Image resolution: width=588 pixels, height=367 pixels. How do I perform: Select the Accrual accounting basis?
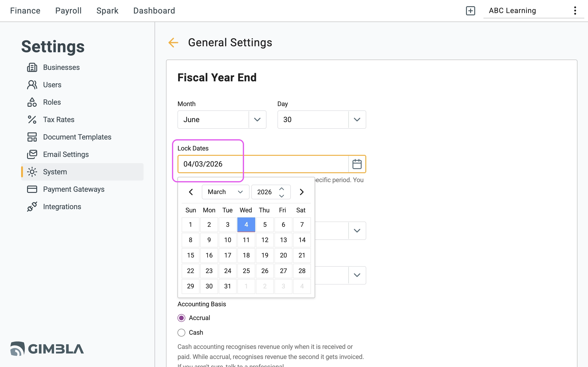[x=181, y=318]
